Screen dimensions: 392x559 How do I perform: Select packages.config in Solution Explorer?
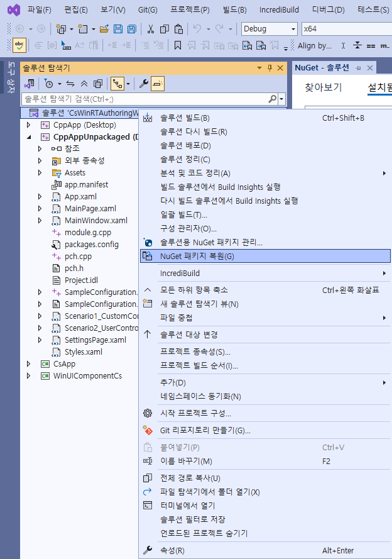click(x=92, y=245)
